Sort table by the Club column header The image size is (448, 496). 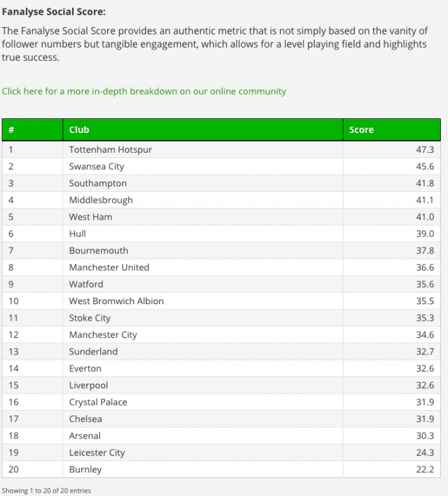[x=203, y=130]
